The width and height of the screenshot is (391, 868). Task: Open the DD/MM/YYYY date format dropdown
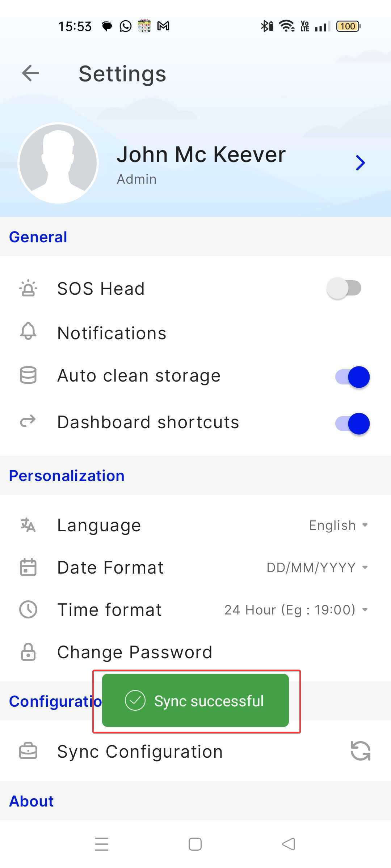(x=317, y=567)
